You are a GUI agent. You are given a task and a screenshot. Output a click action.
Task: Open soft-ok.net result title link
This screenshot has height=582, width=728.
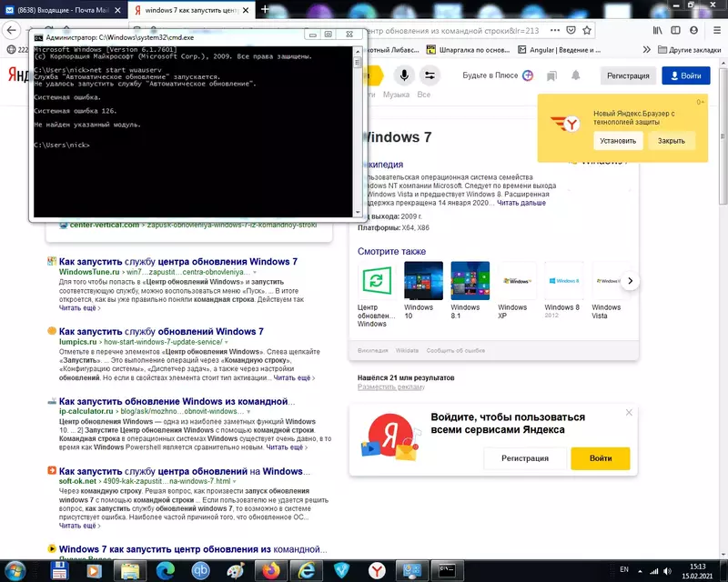(185, 471)
